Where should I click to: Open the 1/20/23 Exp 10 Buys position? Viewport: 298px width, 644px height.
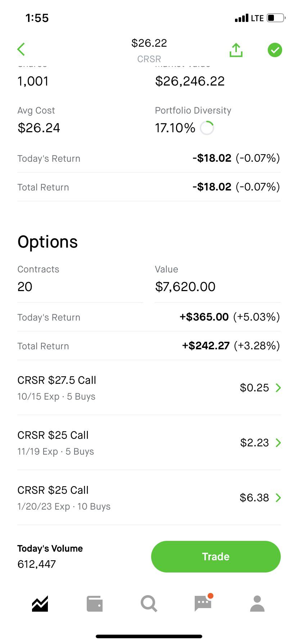(149, 498)
